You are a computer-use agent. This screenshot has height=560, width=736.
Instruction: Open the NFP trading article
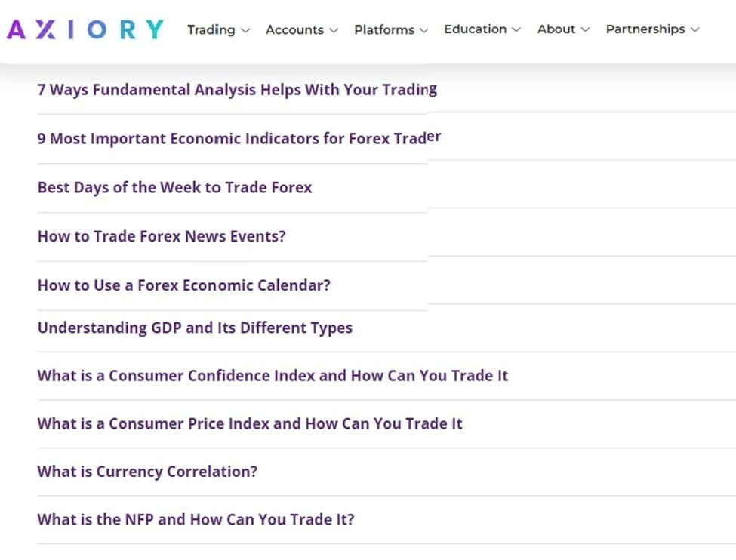[196, 519]
